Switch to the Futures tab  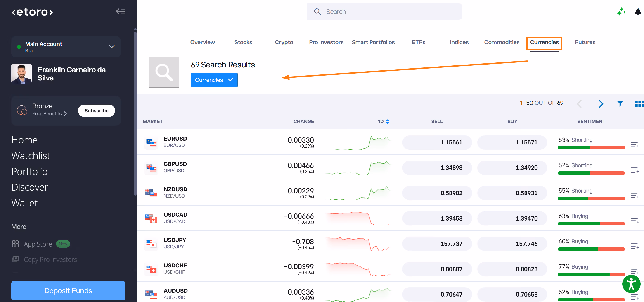pyautogui.click(x=585, y=42)
